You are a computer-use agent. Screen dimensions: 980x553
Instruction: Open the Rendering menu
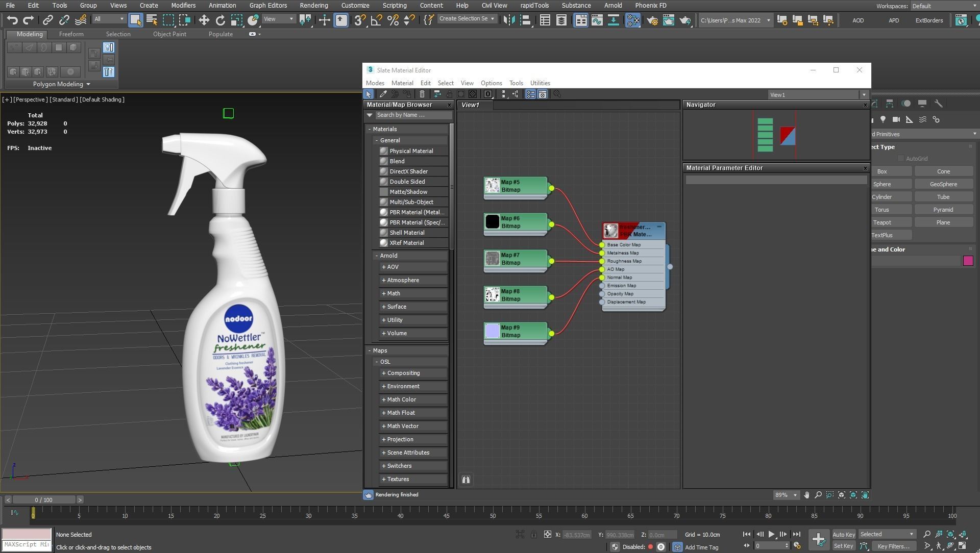pyautogui.click(x=313, y=5)
